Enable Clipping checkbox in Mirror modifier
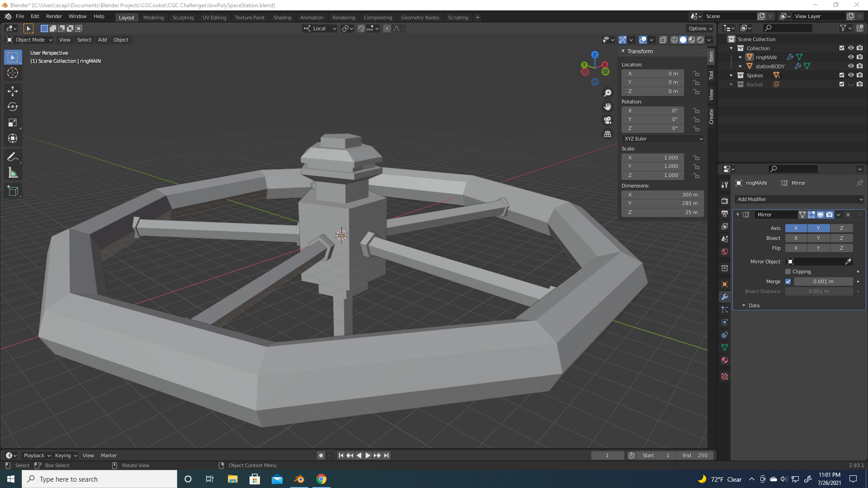The image size is (868, 488). [788, 272]
